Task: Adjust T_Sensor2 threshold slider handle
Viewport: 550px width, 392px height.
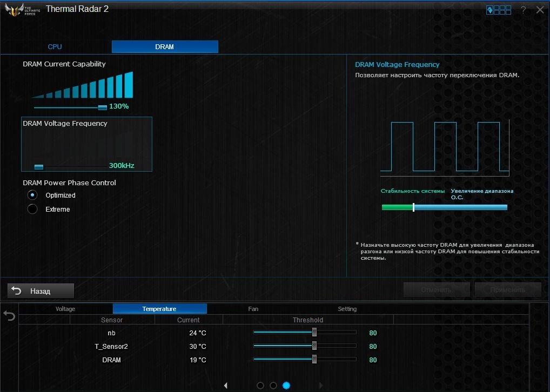Action: [x=314, y=346]
